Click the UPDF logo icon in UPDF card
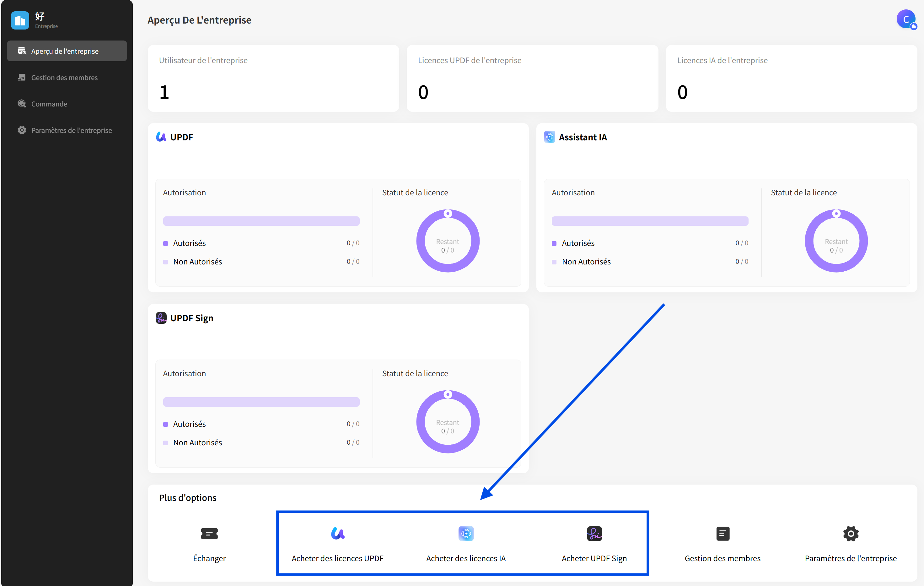This screenshot has height=586, width=924. [161, 137]
